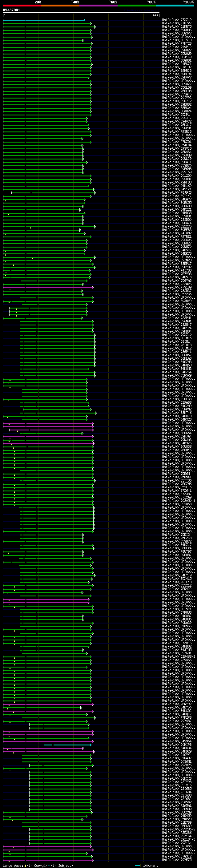Screen dimensions: 197x868
Task: Select hit label UniRef100_B0XBV9
Action: [x=177, y=301]
